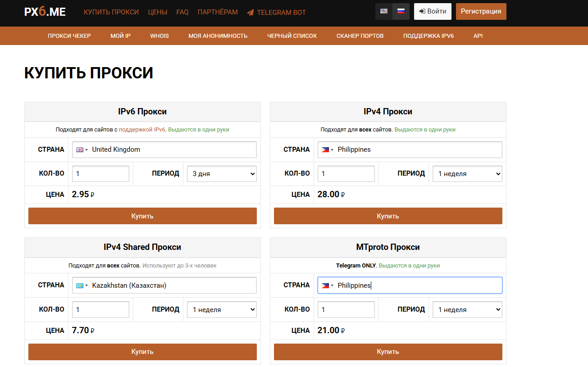Click 'Telegram ONLY' text
Viewport: 588px width, 367px height.
(356, 266)
